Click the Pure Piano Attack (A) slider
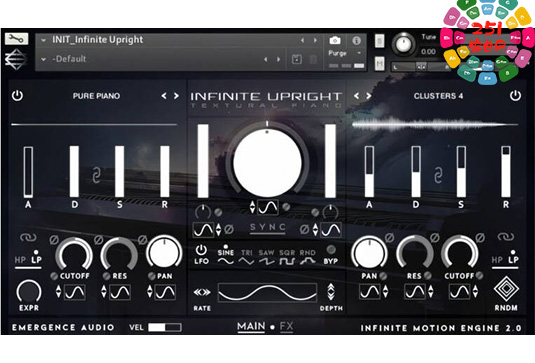This screenshot has width=535, height=363. coord(28,172)
